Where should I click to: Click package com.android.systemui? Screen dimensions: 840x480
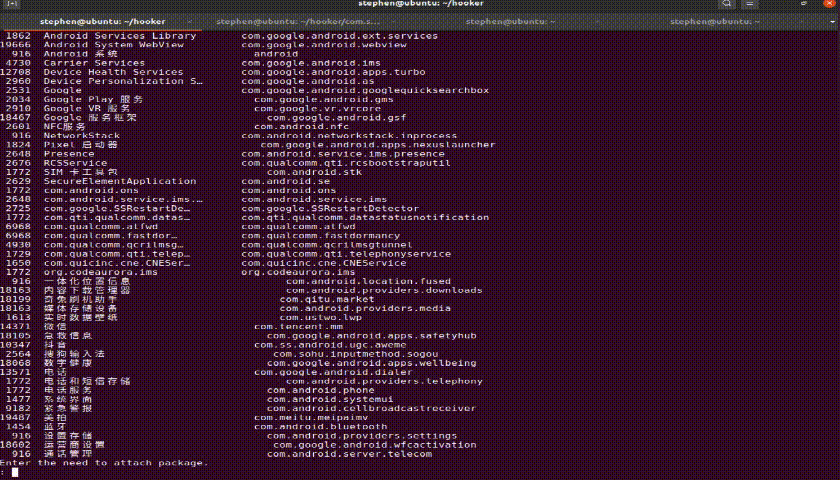330,399
